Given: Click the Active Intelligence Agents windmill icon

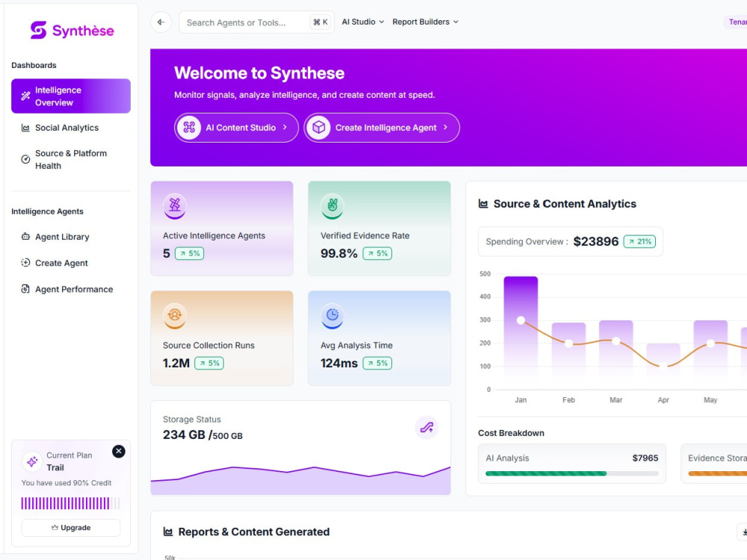Looking at the screenshot, I should 175,205.
